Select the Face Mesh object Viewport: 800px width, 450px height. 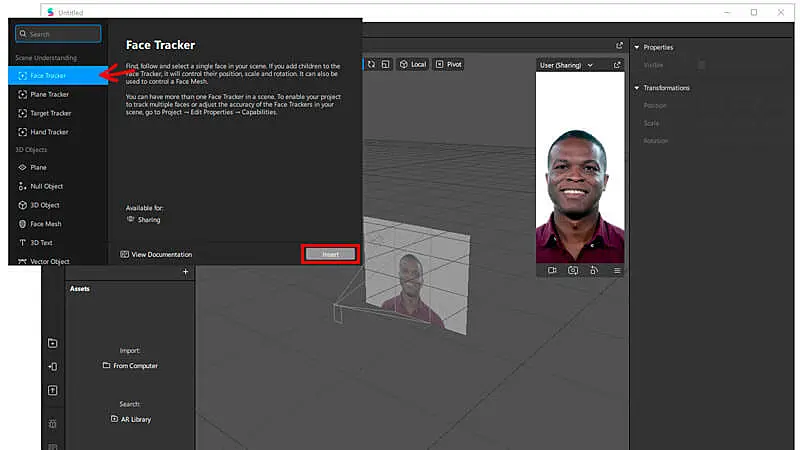pyautogui.click(x=46, y=224)
